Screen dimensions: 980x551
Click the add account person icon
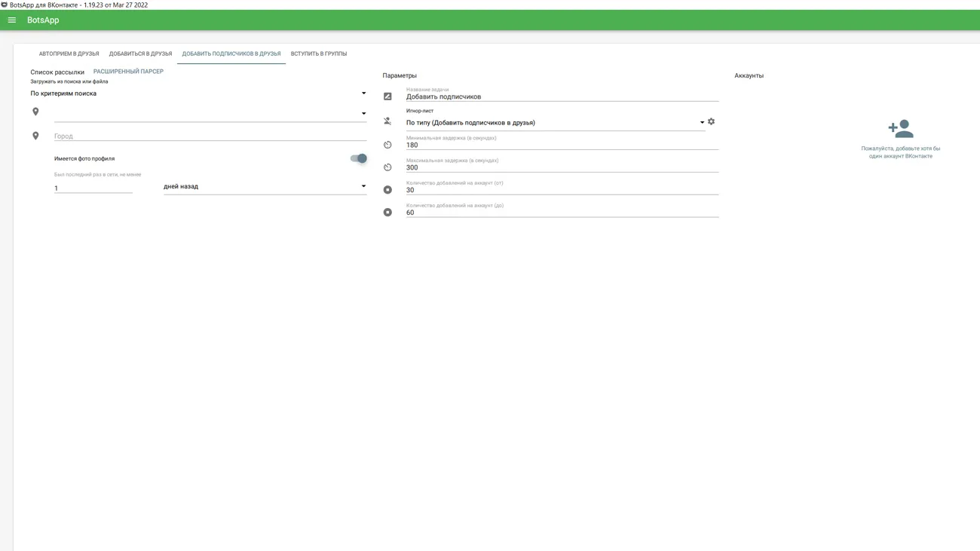pyautogui.click(x=900, y=129)
